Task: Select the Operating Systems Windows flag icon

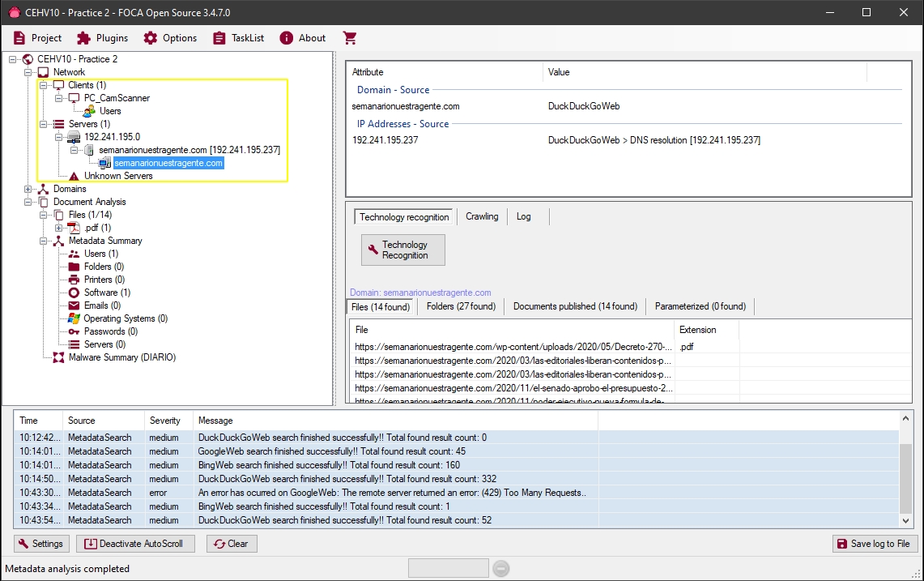Action: click(x=75, y=318)
